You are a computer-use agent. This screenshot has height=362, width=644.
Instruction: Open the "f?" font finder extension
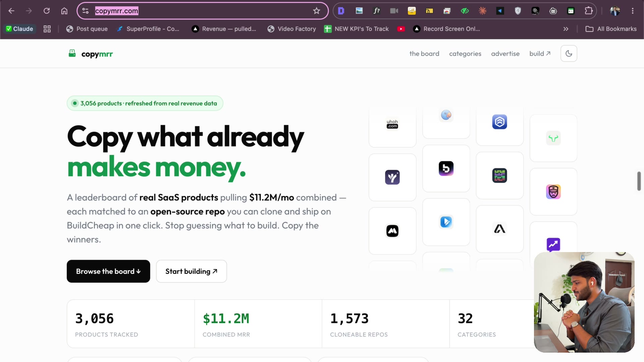point(377,11)
